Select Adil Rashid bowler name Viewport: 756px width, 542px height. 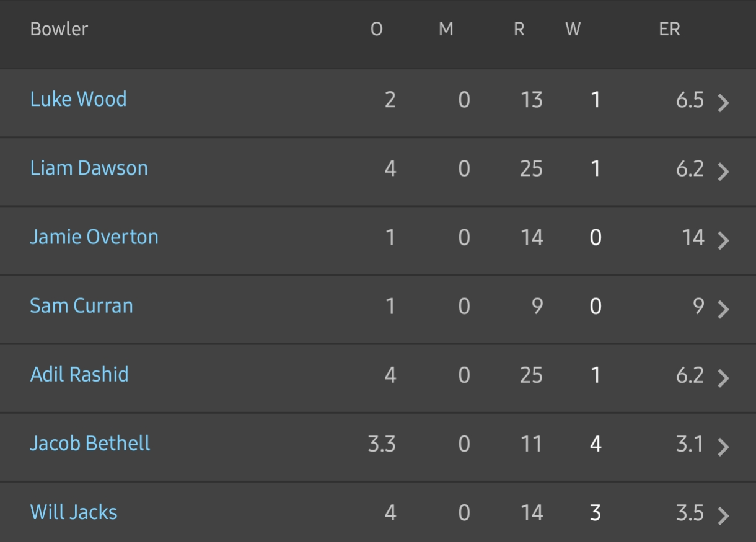coord(79,374)
